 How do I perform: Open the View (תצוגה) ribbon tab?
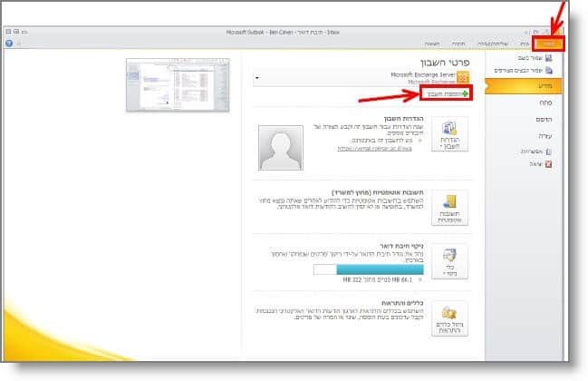432,44
